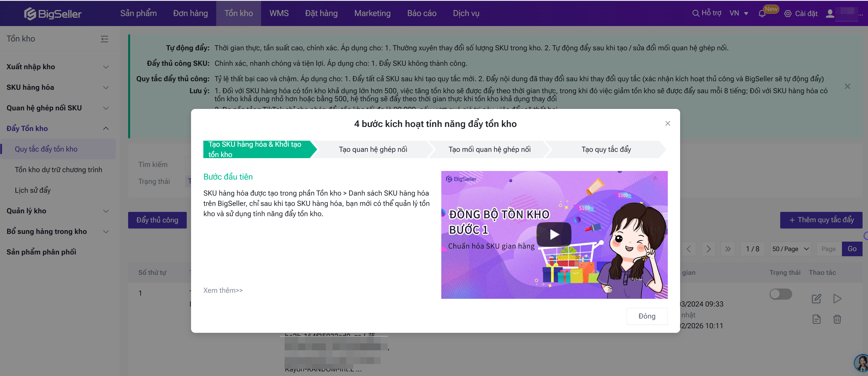The width and height of the screenshot is (868, 376).
Task: Open the Đơn hàng menu
Action: tap(190, 13)
